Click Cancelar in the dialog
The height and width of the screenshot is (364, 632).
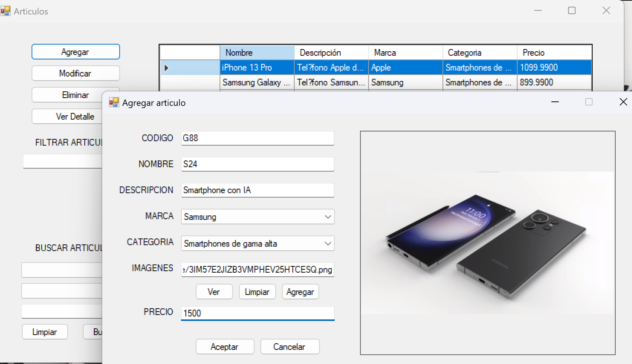coord(289,347)
